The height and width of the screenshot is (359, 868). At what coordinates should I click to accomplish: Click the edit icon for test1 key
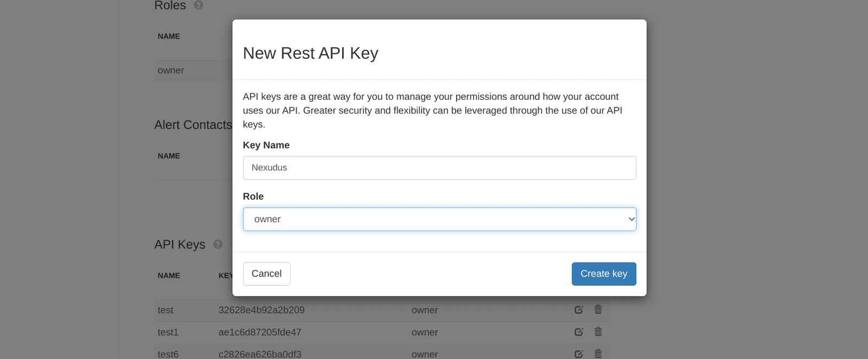[579, 332]
